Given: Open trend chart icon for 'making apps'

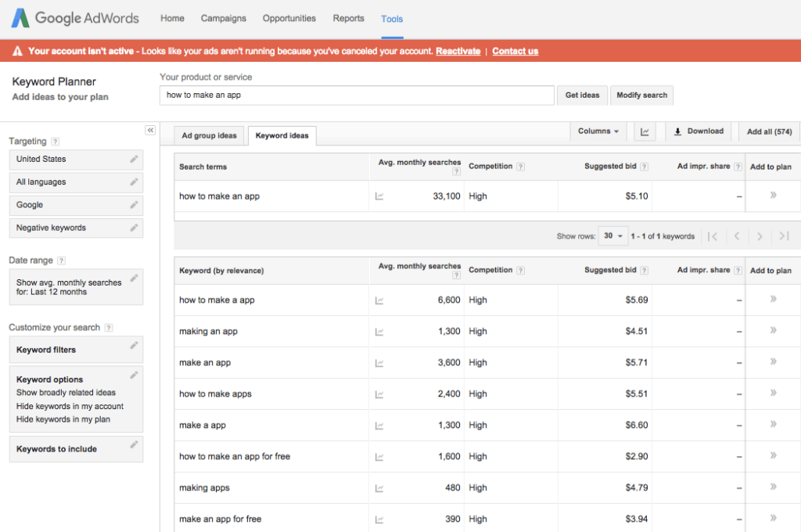Looking at the screenshot, I should click(379, 488).
